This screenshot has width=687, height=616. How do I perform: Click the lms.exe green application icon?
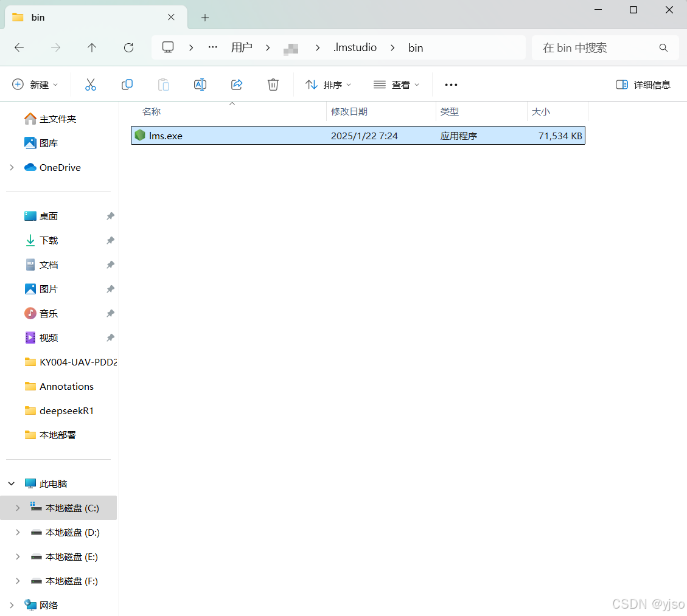coord(140,135)
